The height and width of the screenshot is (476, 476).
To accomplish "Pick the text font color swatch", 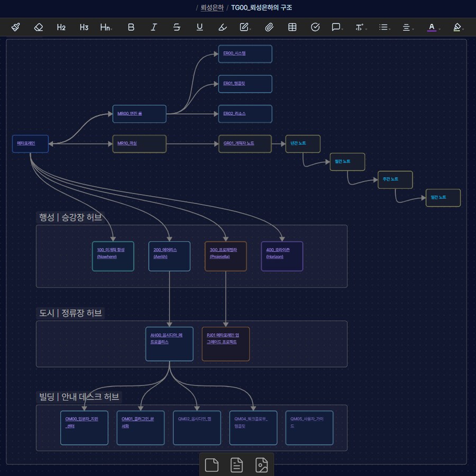I will point(432,27).
